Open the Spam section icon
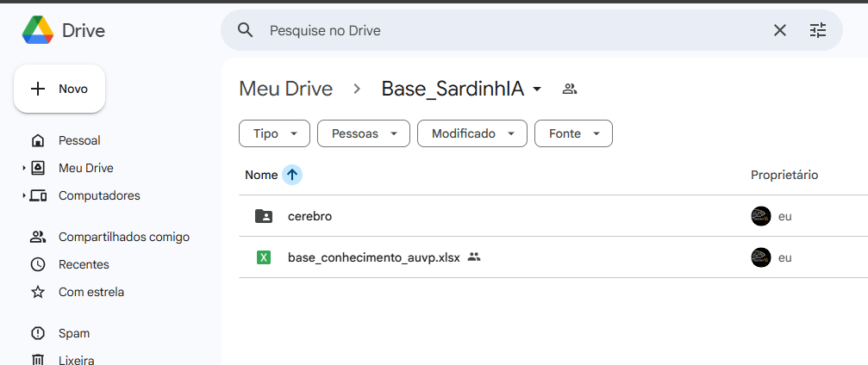Viewport: 868px width, 365px height. click(x=38, y=333)
